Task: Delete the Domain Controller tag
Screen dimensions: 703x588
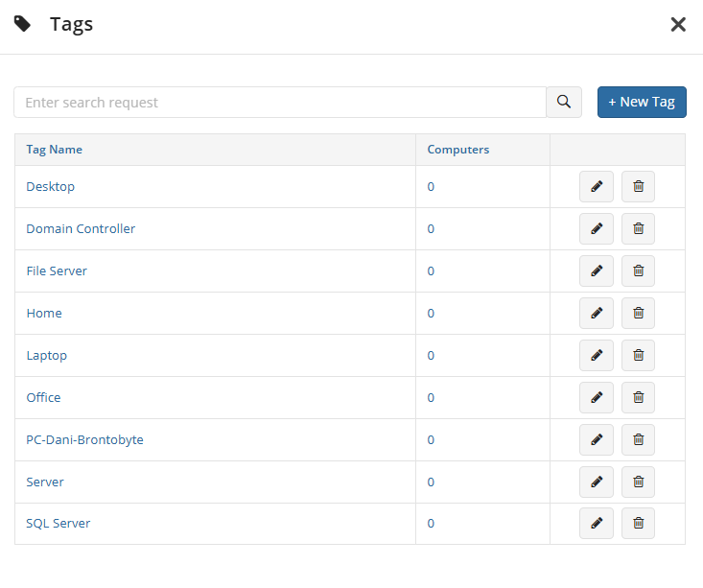Action: pyautogui.click(x=638, y=228)
